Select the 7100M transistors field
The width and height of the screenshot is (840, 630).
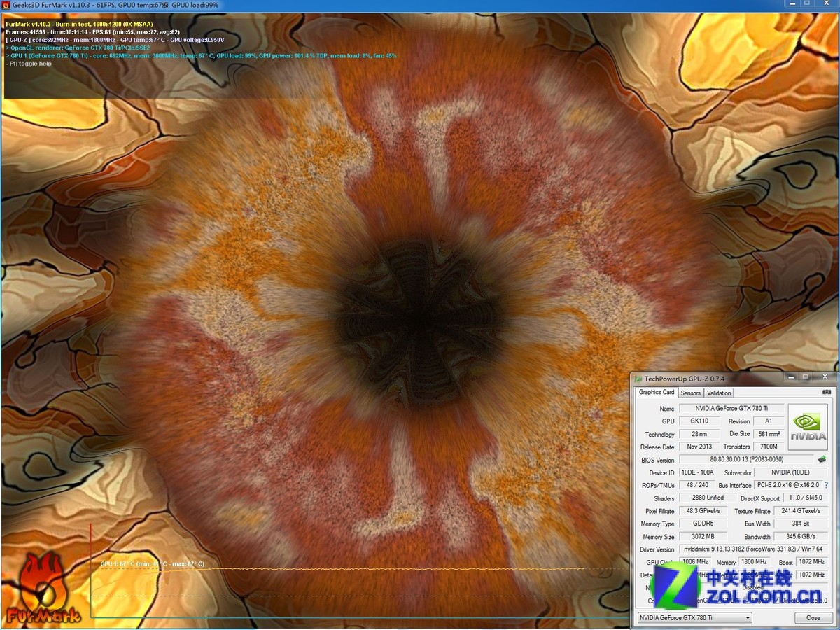click(769, 447)
